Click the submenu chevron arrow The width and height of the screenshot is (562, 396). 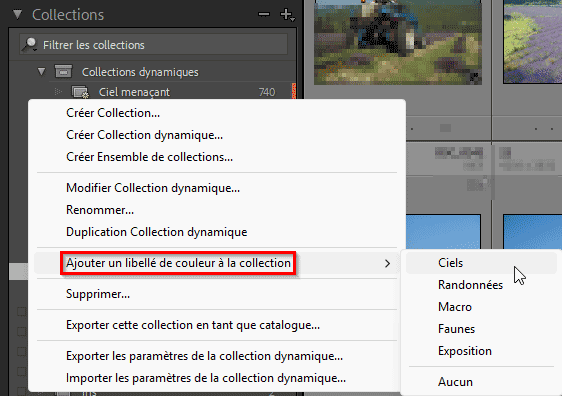387,263
